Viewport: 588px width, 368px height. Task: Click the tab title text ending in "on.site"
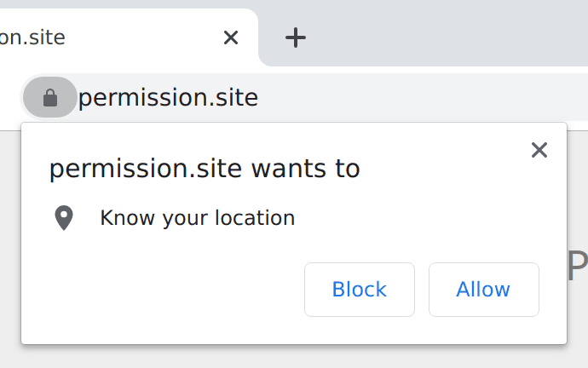click(x=34, y=37)
